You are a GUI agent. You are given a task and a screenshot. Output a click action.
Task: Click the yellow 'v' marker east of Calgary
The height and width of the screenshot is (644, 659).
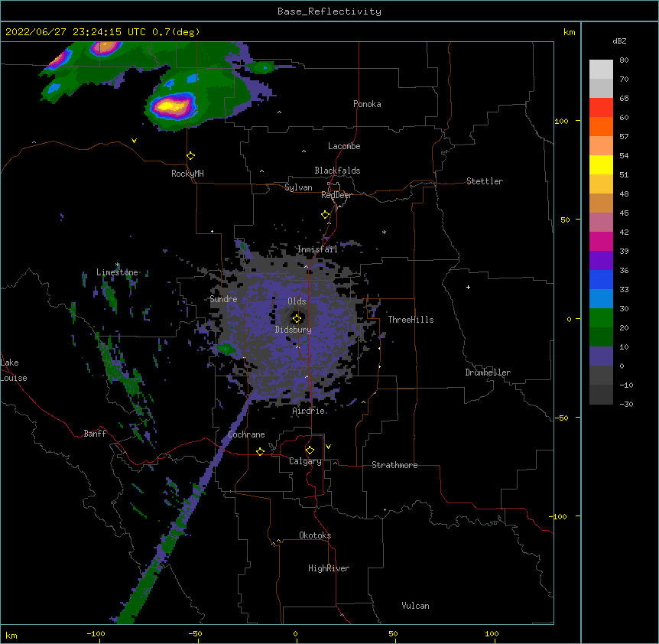coord(328,447)
